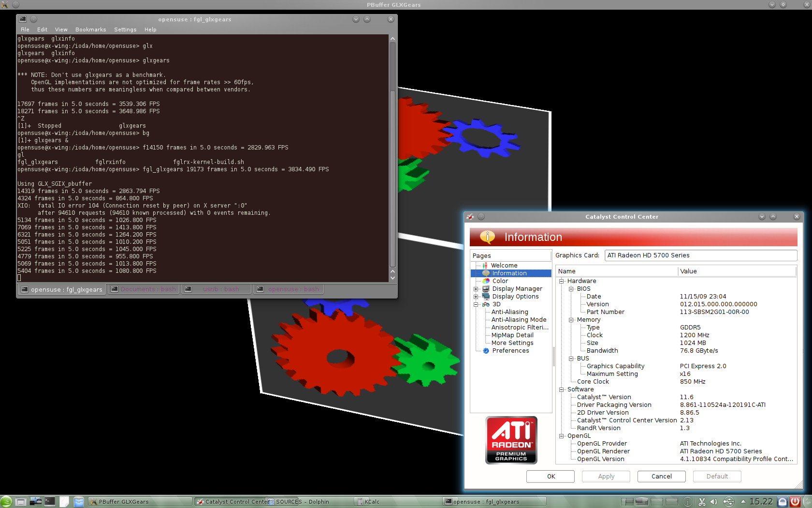Select Color page in Catalyst tree
The image size is (812, 508).
coord(500,281)
